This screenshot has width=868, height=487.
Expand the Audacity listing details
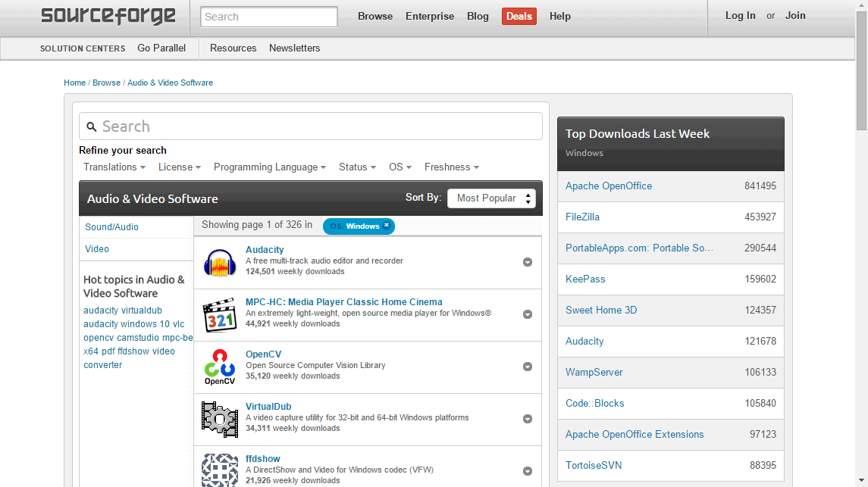pos(528,261)
